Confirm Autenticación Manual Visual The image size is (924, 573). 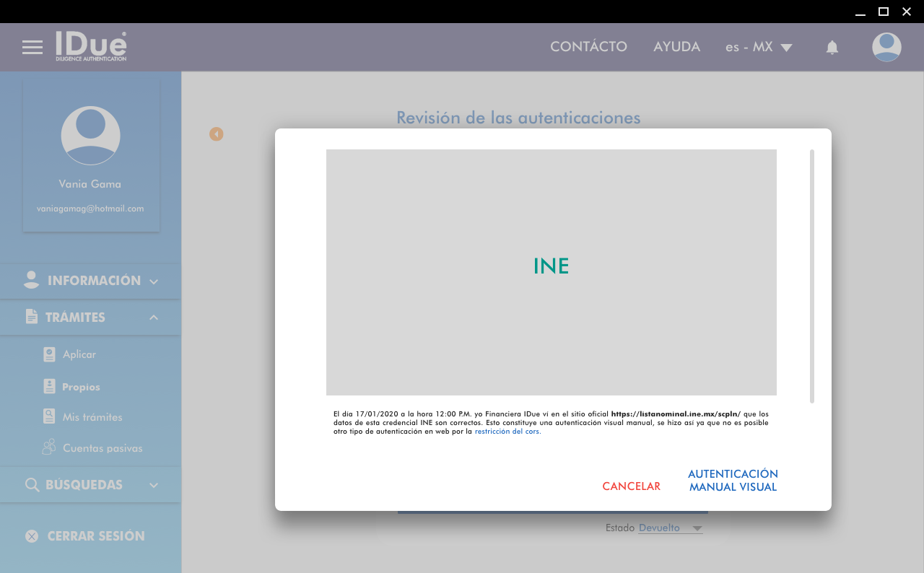733,481
